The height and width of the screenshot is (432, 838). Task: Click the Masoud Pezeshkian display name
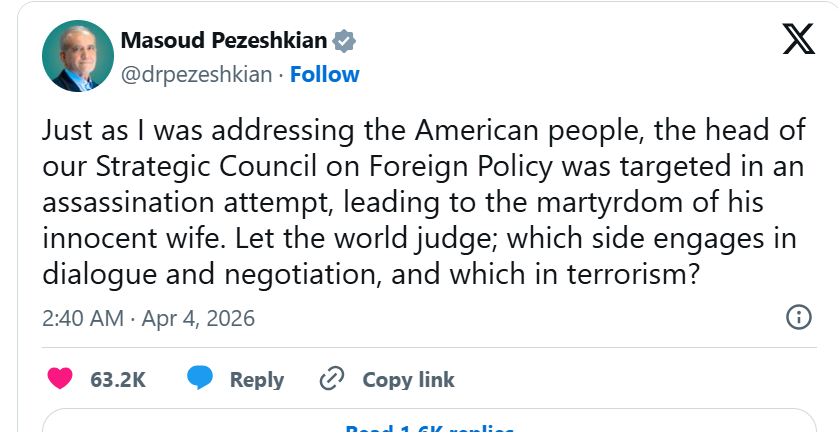click(226, 41)
